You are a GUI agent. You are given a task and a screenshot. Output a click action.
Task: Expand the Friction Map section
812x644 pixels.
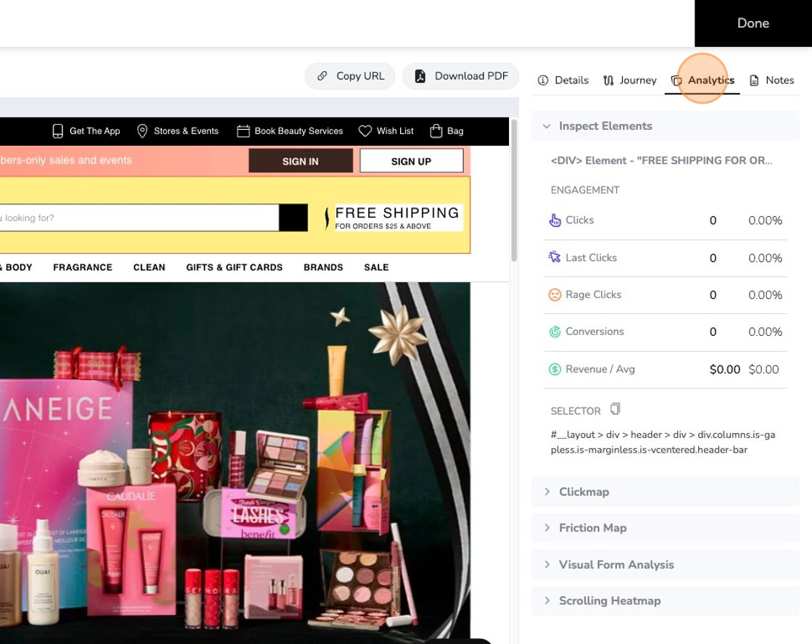pos(665,528)
